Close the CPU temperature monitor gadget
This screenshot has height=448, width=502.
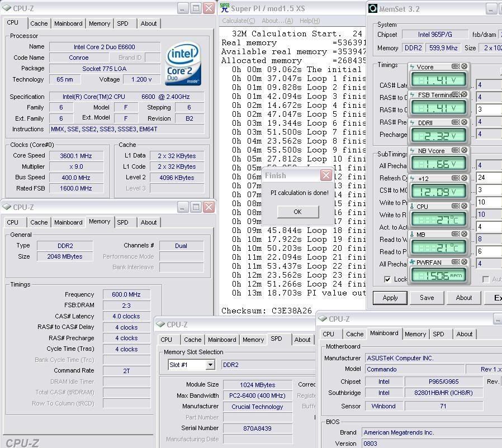(464, 206)
